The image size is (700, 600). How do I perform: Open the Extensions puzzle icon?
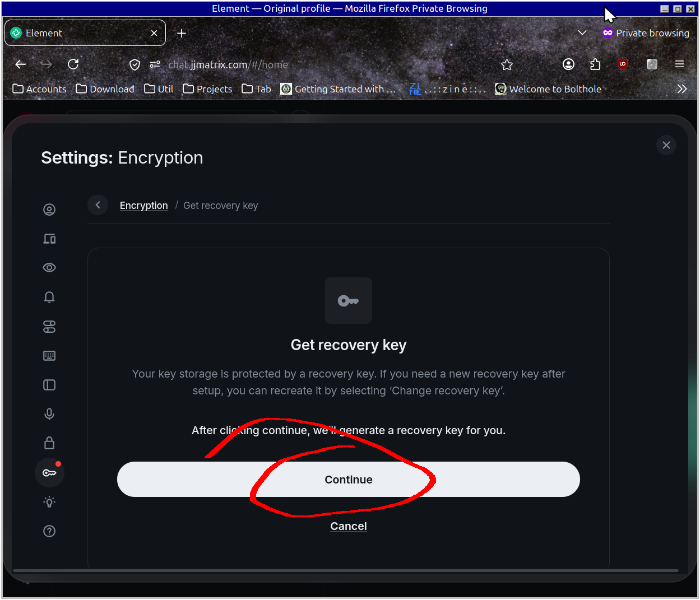pyautogui.click(x=595, y=64)
